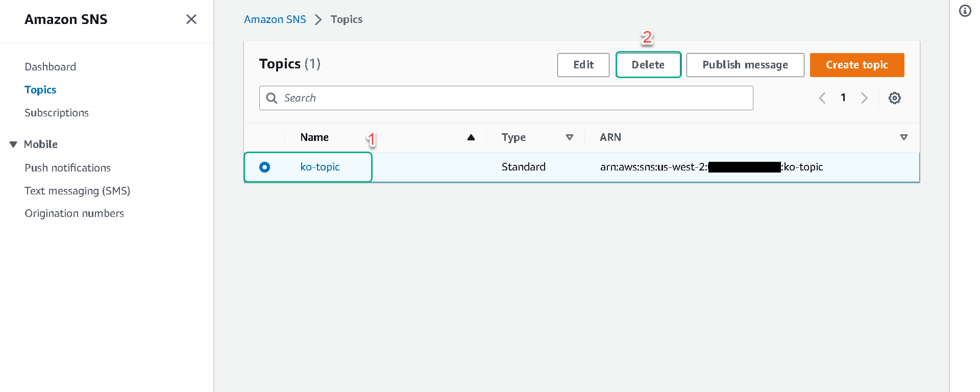
Task: Click the Amazon SNS sidebar title
Action: [66, 19]
